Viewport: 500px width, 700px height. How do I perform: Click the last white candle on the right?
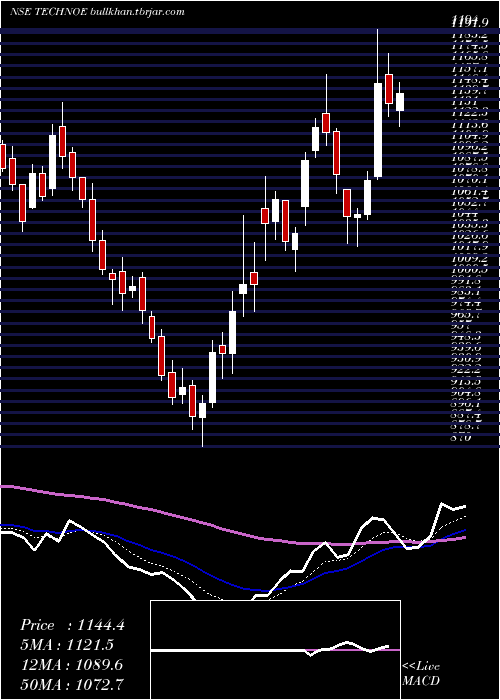click(x=400, y=102)
